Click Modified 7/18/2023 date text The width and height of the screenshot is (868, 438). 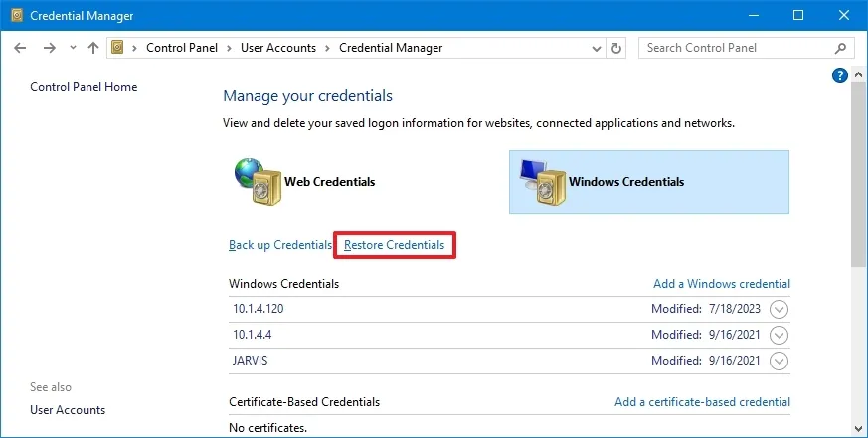(x=706, y=309)
